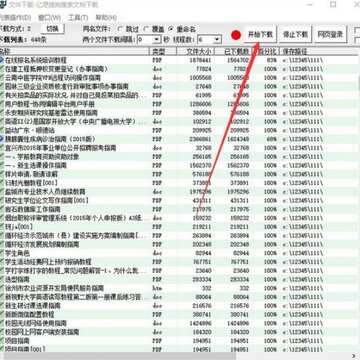Click the file size value 1878441
The height and width of the screenshot is (360, 360).
[200, 60]
